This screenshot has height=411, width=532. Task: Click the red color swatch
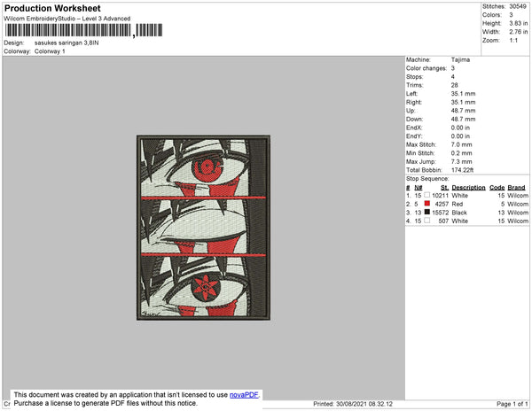tap(426, 204)
